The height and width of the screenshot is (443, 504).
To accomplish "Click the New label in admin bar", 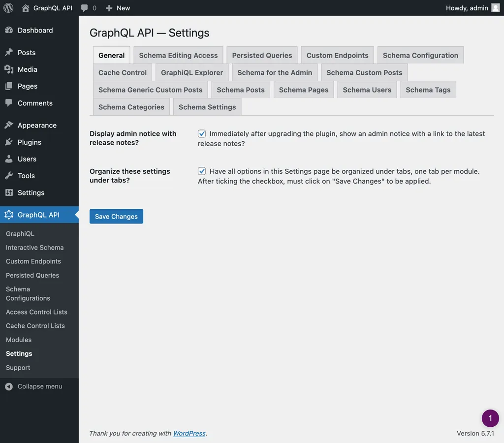I will [123, 8].
